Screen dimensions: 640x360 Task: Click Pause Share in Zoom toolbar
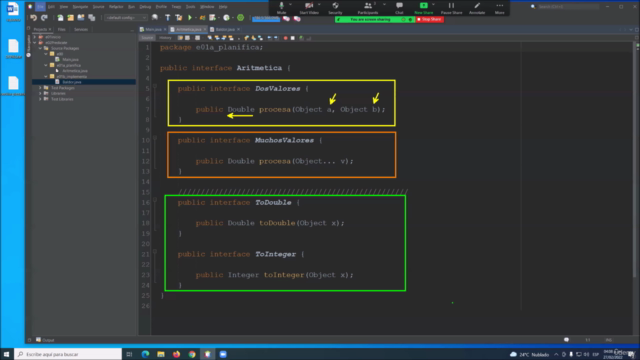[451, 8]
